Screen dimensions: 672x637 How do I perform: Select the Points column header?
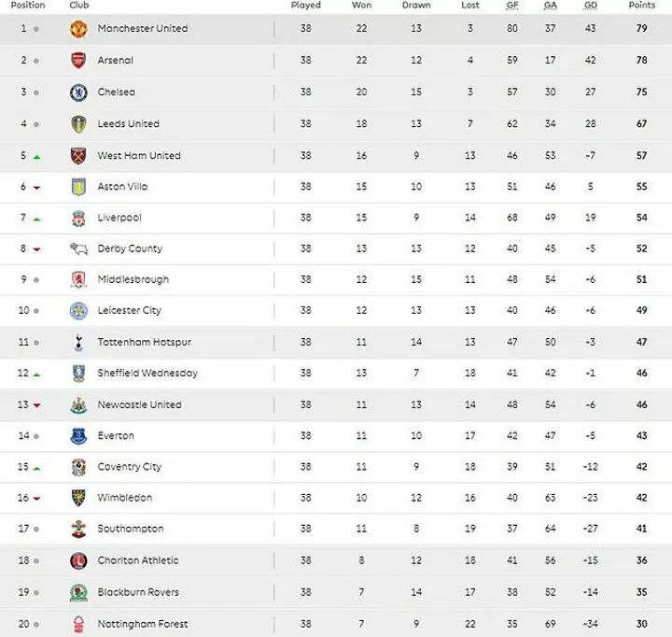641,6
